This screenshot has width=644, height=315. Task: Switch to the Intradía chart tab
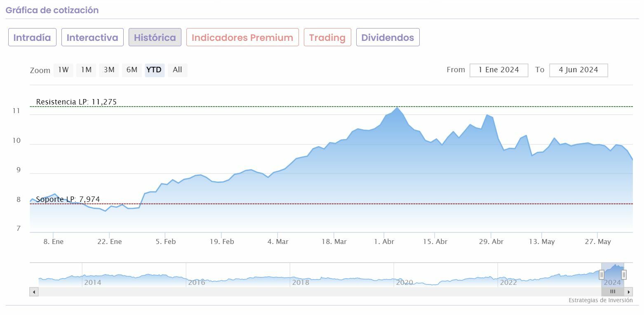click(x=32, y=38)
